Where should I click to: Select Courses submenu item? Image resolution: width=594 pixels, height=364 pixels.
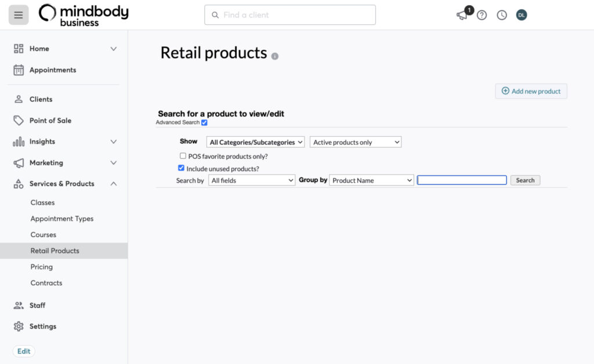click(43, 235)
